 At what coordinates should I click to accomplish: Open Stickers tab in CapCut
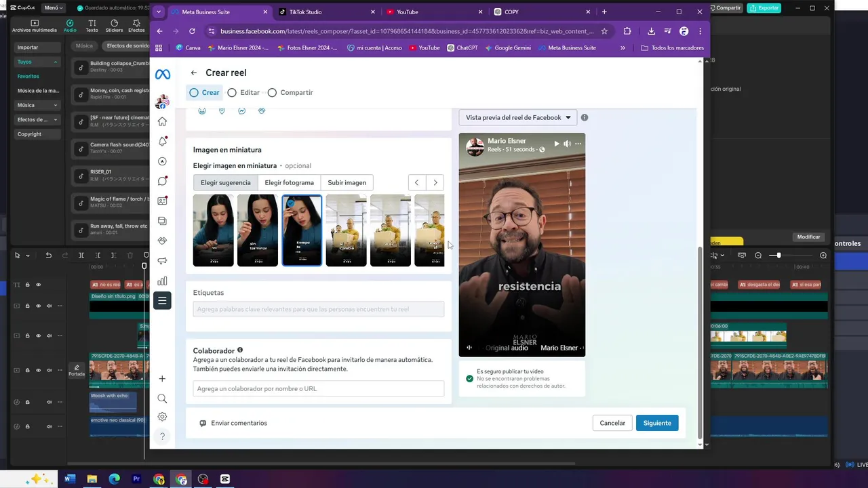(x=114, y=26)
